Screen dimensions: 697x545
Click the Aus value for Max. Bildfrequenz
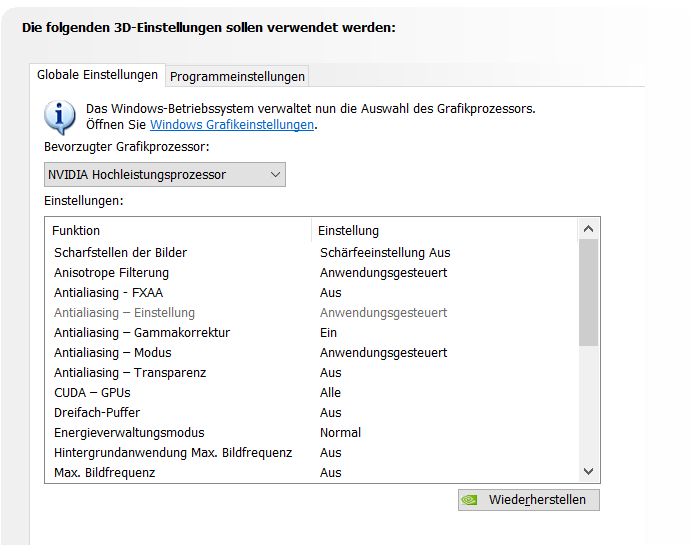(331, 473)
